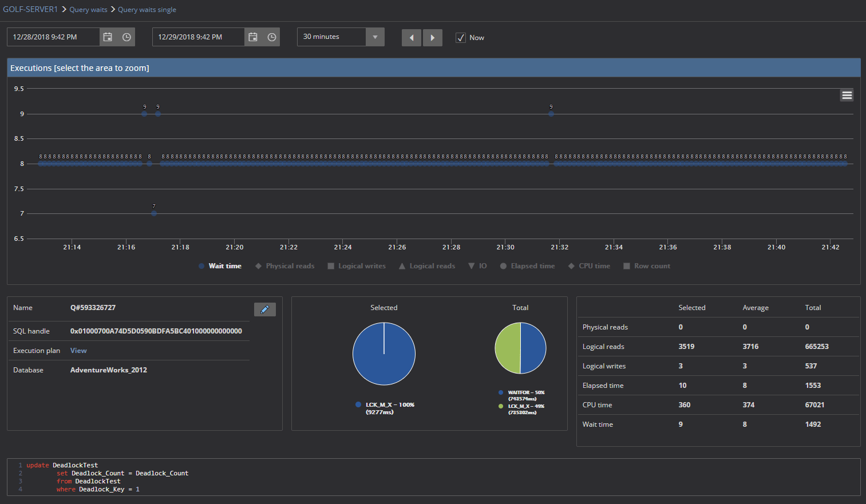Image resolution: width=866 pixels, height=504 pixels.
Task: Step back to the previous time window
Action: click(x=411, y=37)
